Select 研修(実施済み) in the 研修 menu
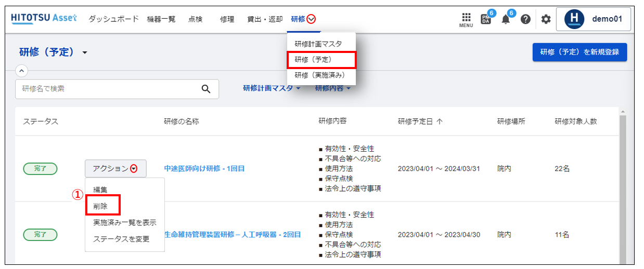Image resolution: width=644 pixels, height=269 pixels. click(x=321, y=75)
